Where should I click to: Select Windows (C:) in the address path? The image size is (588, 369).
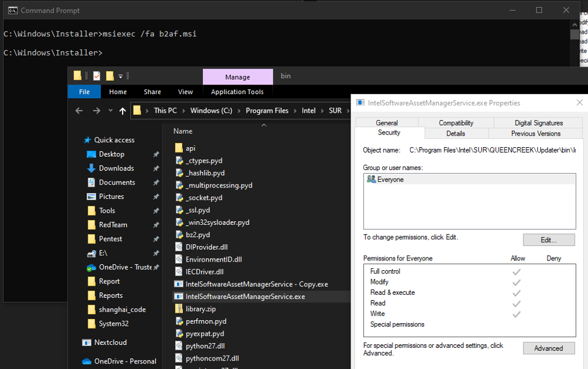[211, 110]
